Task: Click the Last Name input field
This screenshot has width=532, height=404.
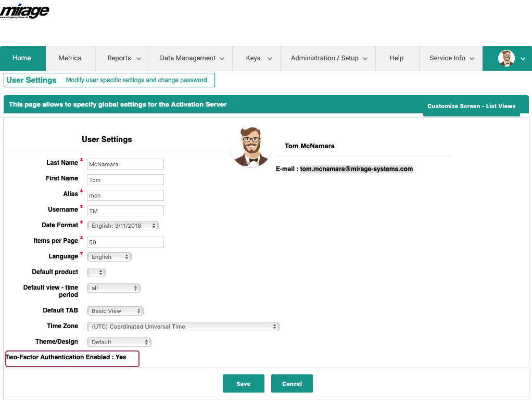Action: pos(125,164)
